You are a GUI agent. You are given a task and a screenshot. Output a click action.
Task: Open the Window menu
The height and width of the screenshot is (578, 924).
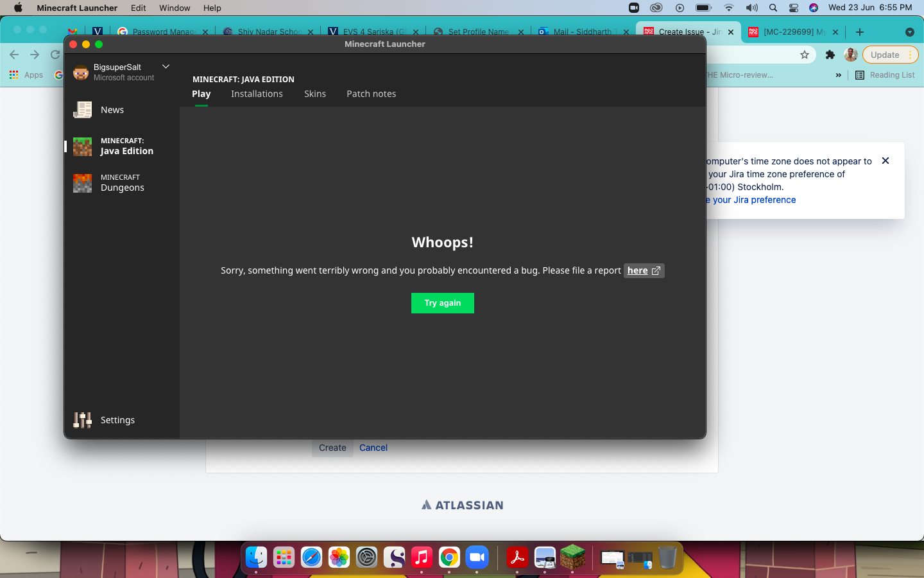175,8
